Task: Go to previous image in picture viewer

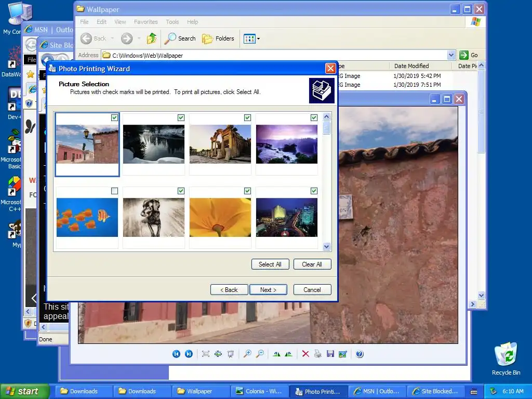Action: tap(176, 354)
